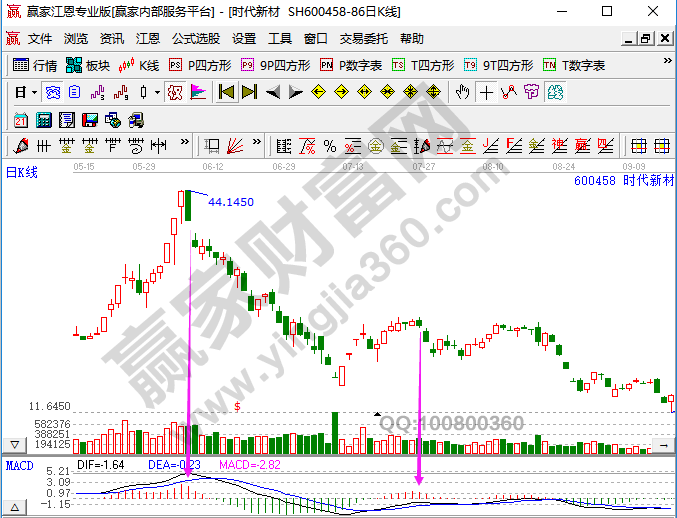This screenshot has width=677, height=518.
Task: Open the candlestick style dropdown arrow
Action: pyautogui.click(x=156, y=92)
